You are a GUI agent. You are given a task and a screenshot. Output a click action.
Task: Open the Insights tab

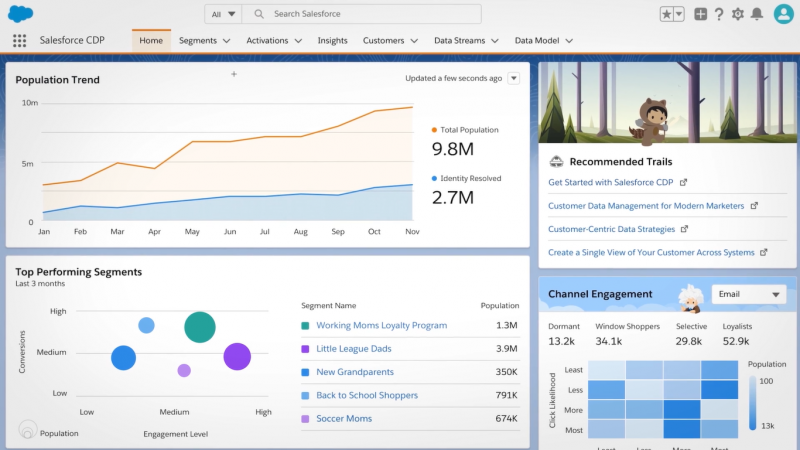(332, 40)
